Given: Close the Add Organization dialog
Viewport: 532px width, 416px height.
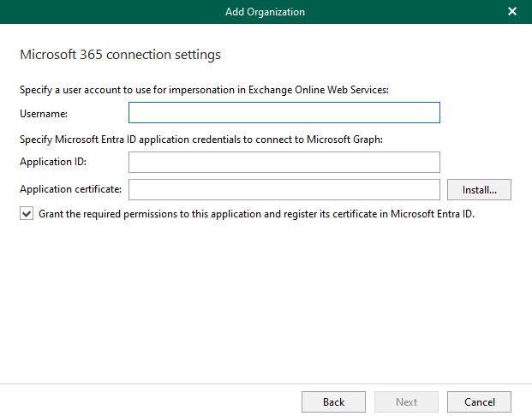Looking at the screenshot, I should [x=512, y=11].
